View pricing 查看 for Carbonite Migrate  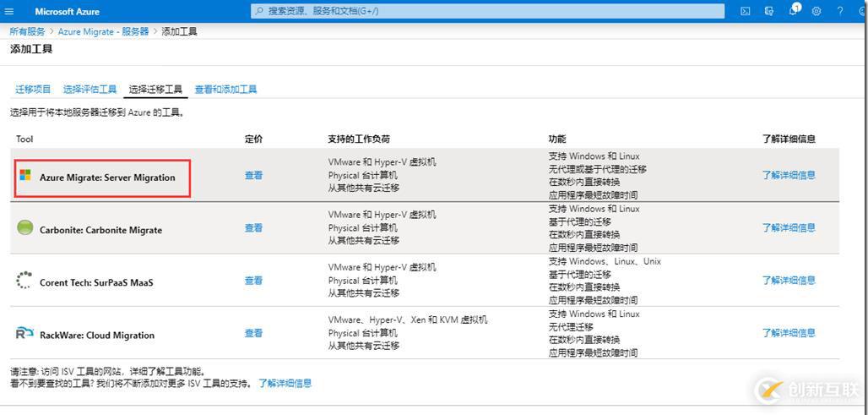coord(253,227)
